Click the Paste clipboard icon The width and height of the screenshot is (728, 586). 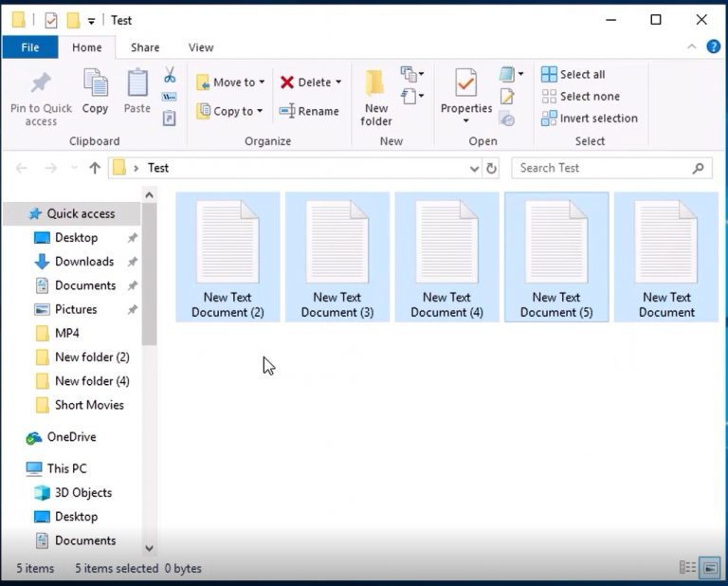(137, 82)
